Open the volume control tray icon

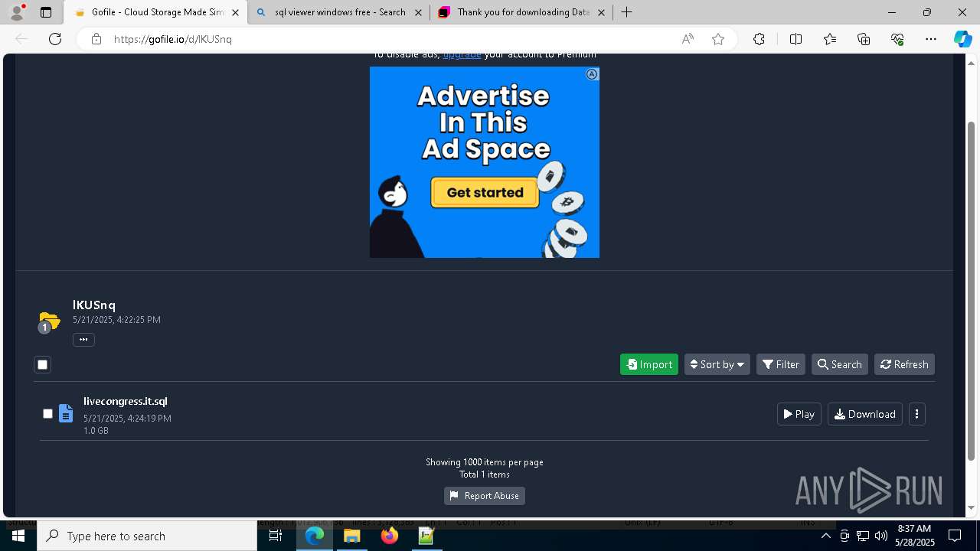[881, 536]
